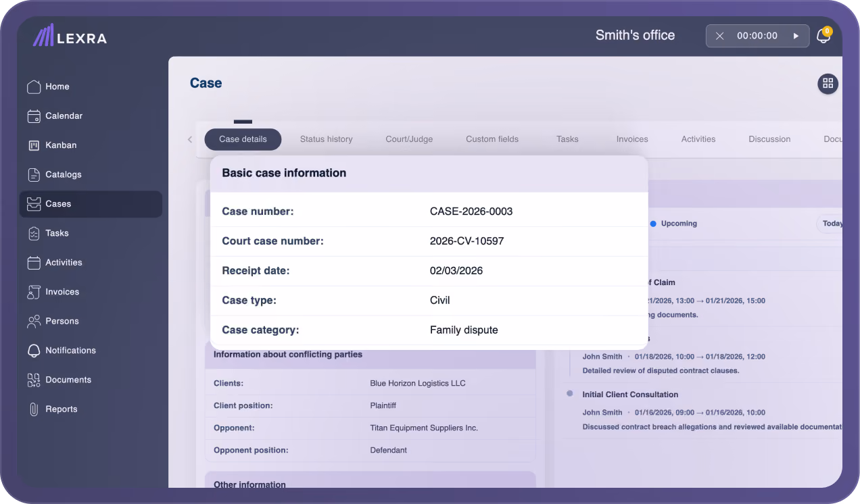Click court case number 2026-CV-10597

pyautogui.click(x=467, y=241)
